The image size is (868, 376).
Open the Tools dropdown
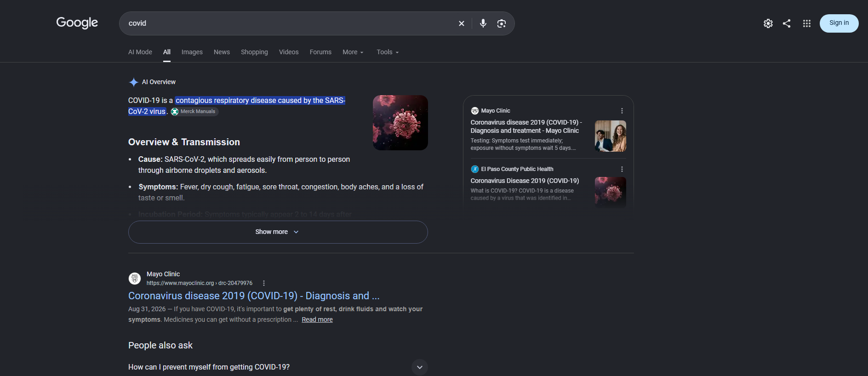click(388, 52)
